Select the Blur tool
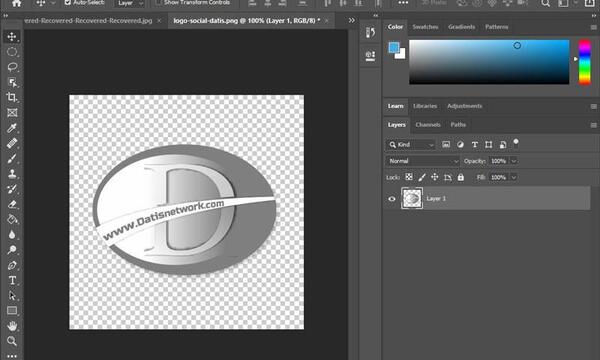This screenshot has height=360, width=600. tap(12, 235)
